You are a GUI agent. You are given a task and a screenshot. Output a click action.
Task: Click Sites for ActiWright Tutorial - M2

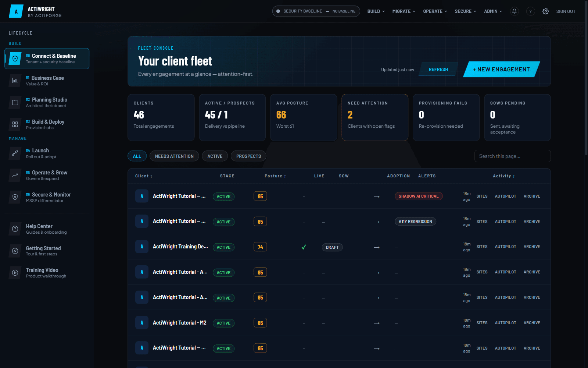[482, 323]
